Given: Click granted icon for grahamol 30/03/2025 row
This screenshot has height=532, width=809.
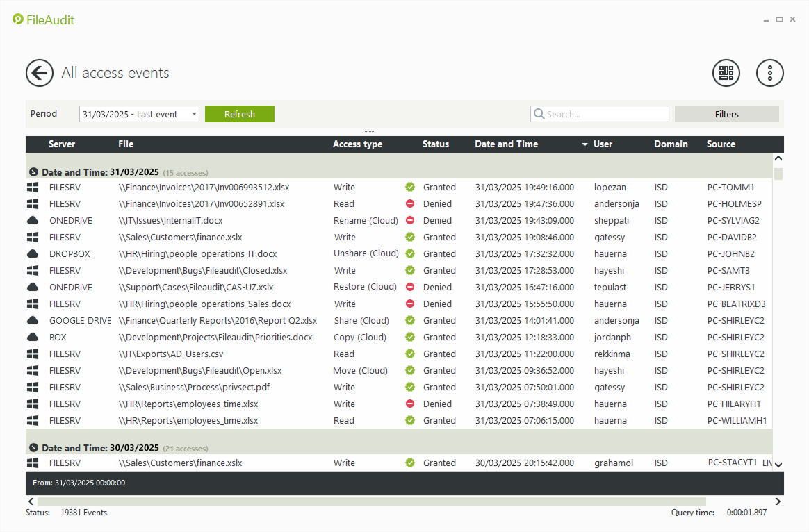Looking at the screenshot, I should coord(410,463).
